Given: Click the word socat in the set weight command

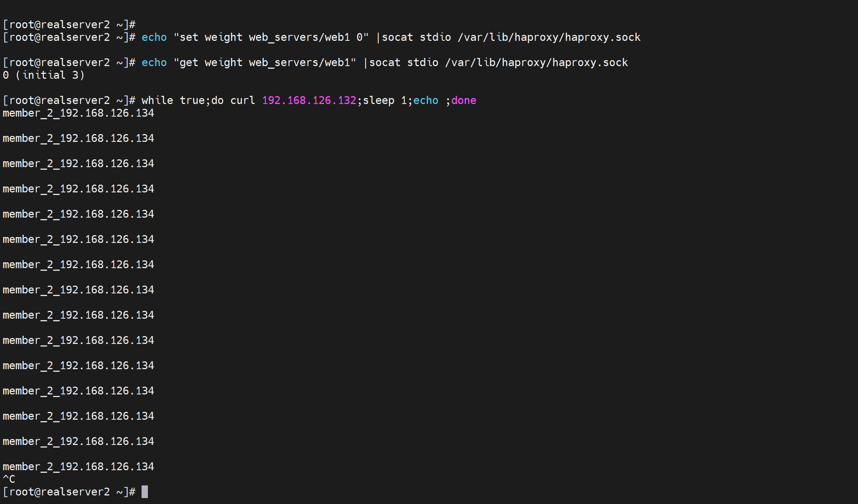Looking at the screenshot, I should [x=397, y=37].
